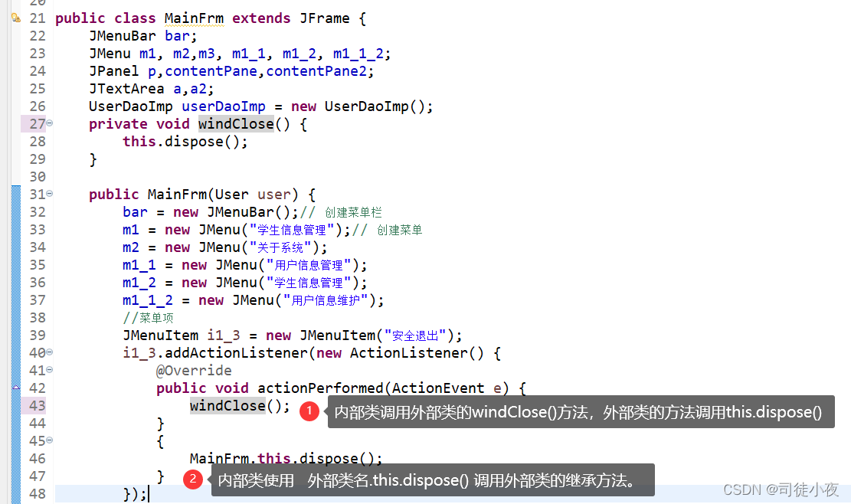Click the @Override annotation on line 41
Image resolution: width=851 pixels, height=504 pixels.
click(x=194, y=371)
